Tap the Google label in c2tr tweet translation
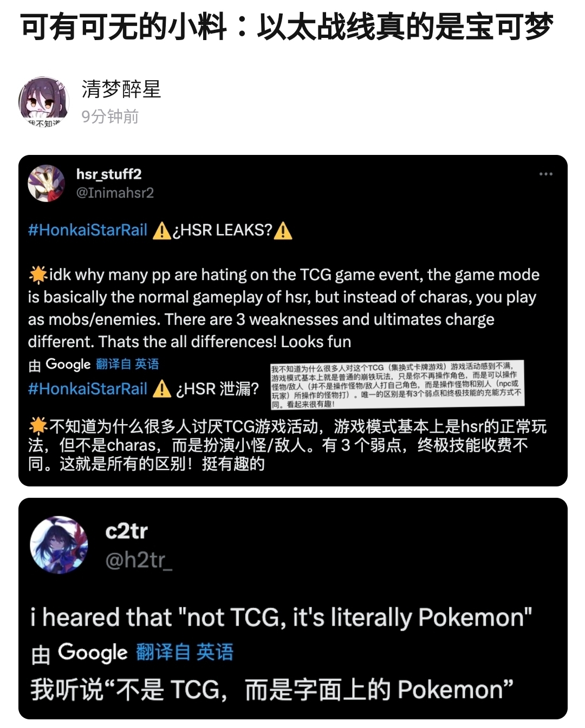585x728 pixels. (93, 653)
